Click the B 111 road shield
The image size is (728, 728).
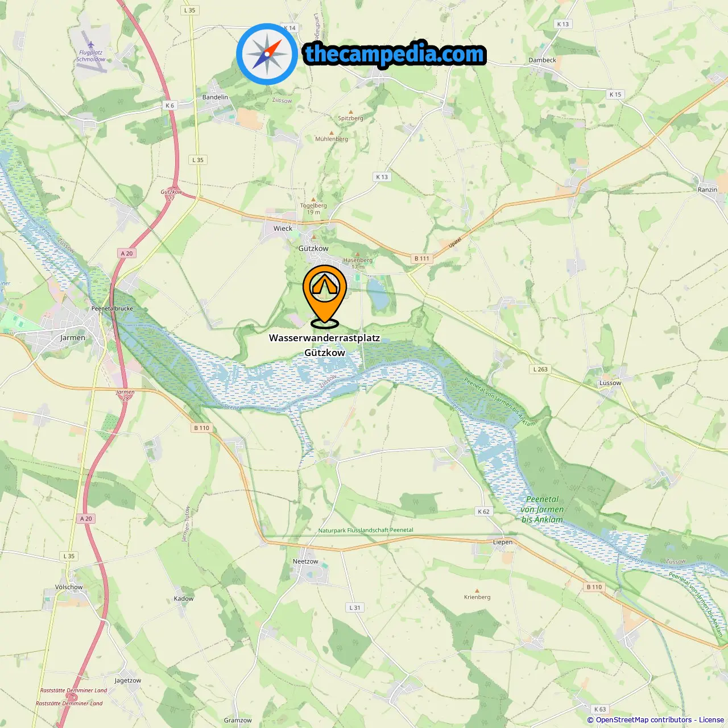pyautogui.click(x=422, y=258)
